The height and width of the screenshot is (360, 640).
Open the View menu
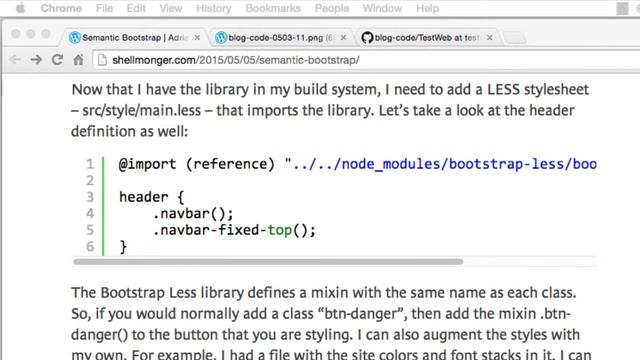coord(171,8)
